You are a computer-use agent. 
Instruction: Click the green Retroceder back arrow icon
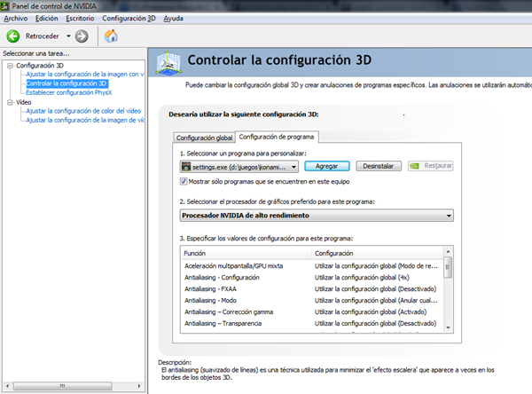[13, 36]
